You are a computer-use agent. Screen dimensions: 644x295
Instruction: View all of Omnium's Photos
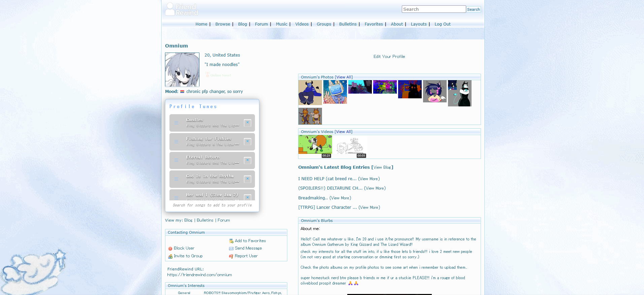[x=344, y=77]
